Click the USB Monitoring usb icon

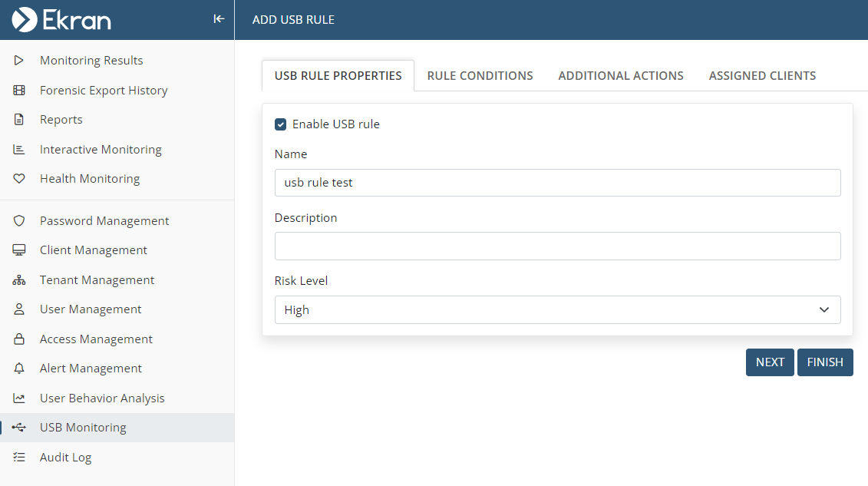pyautogui.click(x=19, y=428)
